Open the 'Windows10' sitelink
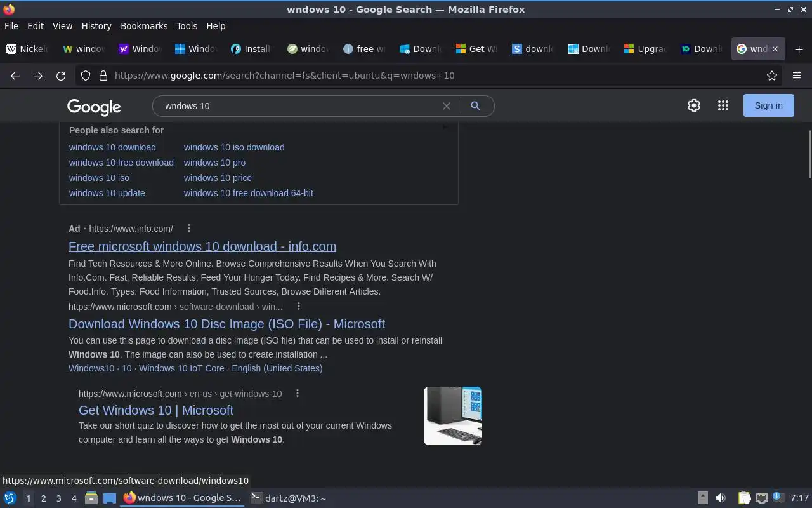The width and height of the screenshot is (812, 508). tap(91, 368)
